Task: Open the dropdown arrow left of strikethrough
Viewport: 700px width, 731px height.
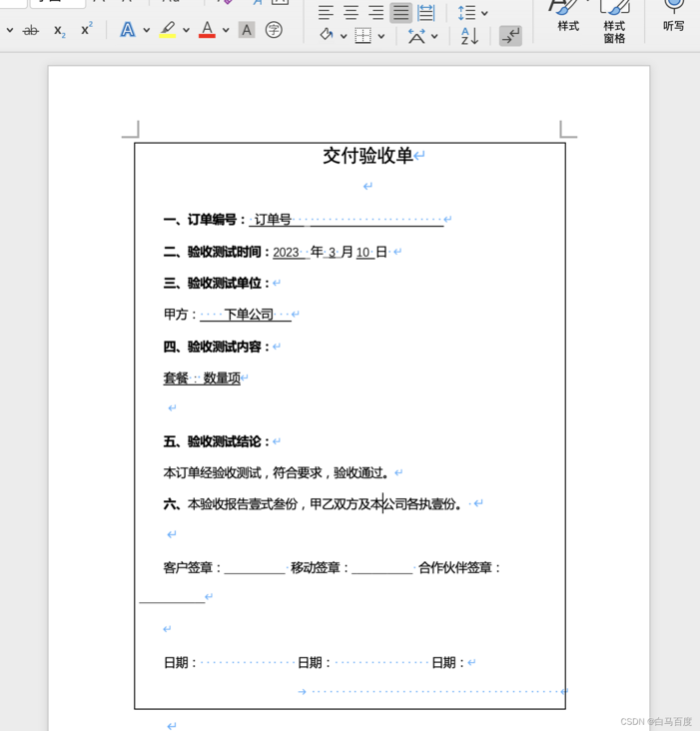Action: [10, 31]
